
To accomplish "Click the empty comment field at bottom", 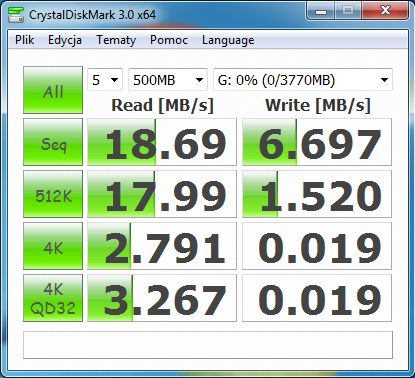I will click(x=208, y=345).
